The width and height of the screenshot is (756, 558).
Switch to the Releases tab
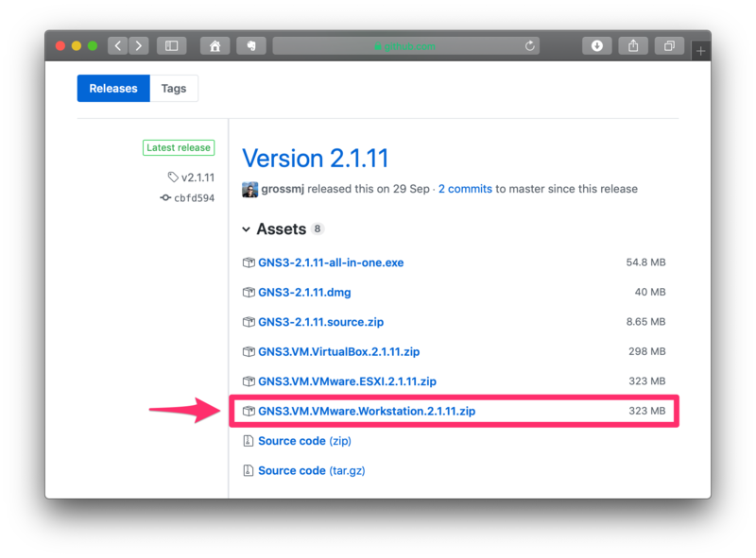[113, 88]
